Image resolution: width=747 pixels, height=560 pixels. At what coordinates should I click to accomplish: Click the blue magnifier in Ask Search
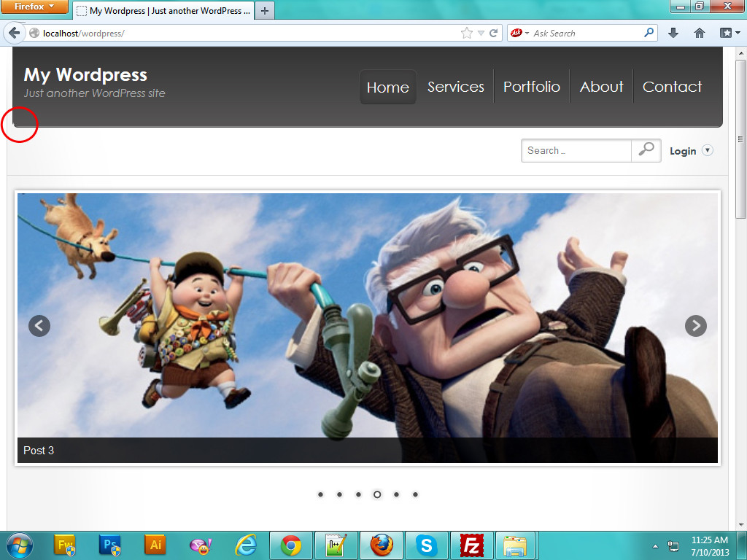[649, 33]
